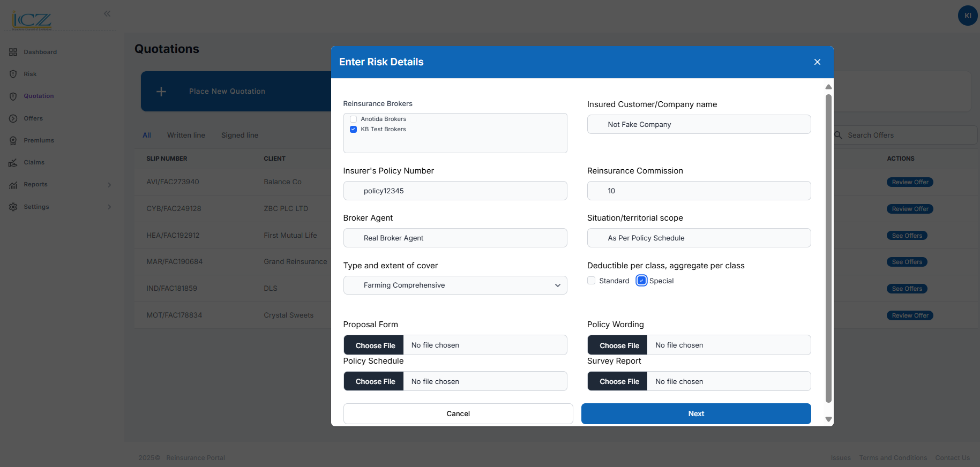Click the Settings gear icon
The image size is (980, 467).
tap(13, 207)
